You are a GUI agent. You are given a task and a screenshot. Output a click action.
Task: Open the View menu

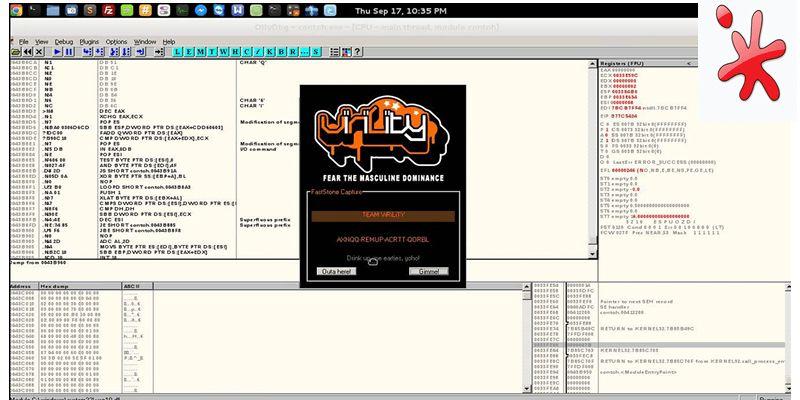(41, 42)
